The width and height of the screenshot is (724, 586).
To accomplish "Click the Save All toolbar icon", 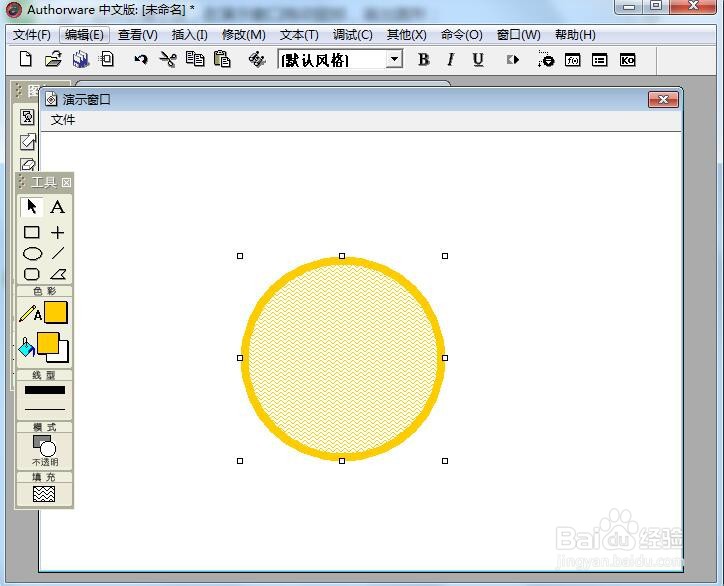I will [81, 60].
